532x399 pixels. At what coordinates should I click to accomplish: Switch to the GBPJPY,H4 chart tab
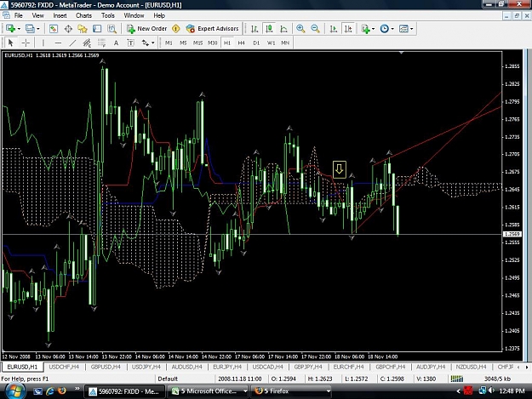click(308, 367)
